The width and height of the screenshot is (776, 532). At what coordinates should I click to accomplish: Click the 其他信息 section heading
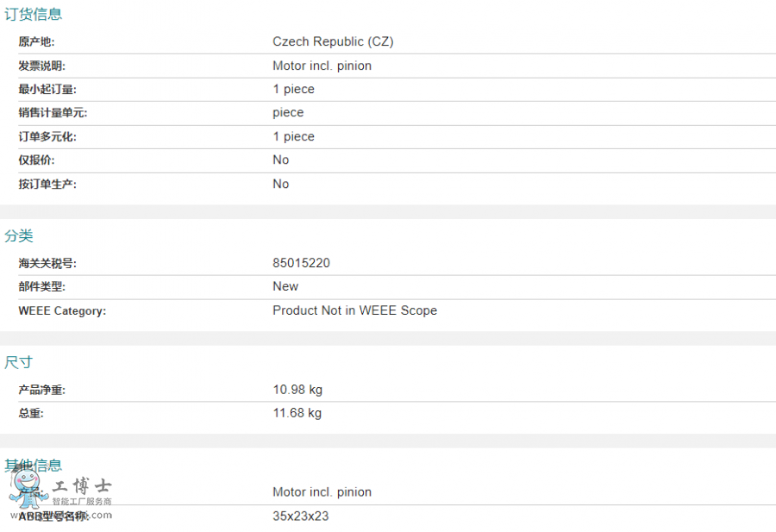pyautogui.click(x=33, y=466)
